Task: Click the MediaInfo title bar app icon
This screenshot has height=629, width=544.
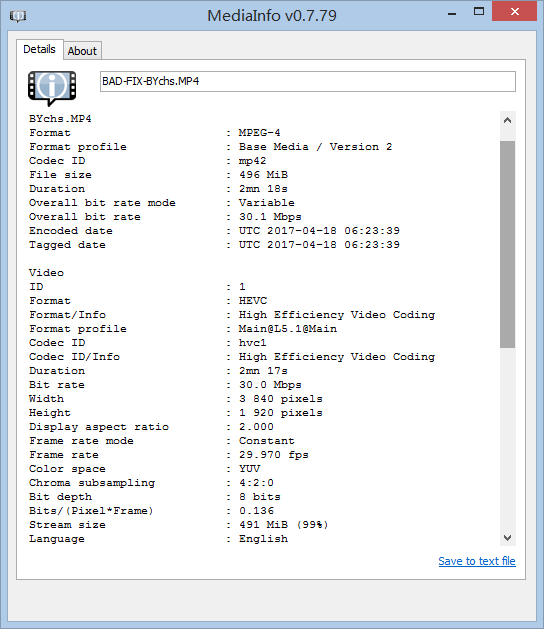Action: click(18, 16)
